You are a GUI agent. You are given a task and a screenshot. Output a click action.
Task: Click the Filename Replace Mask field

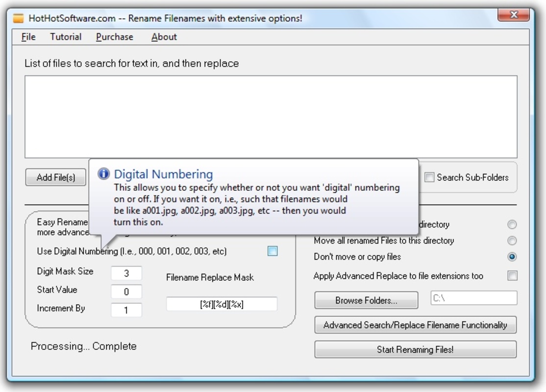pos(222,304)
